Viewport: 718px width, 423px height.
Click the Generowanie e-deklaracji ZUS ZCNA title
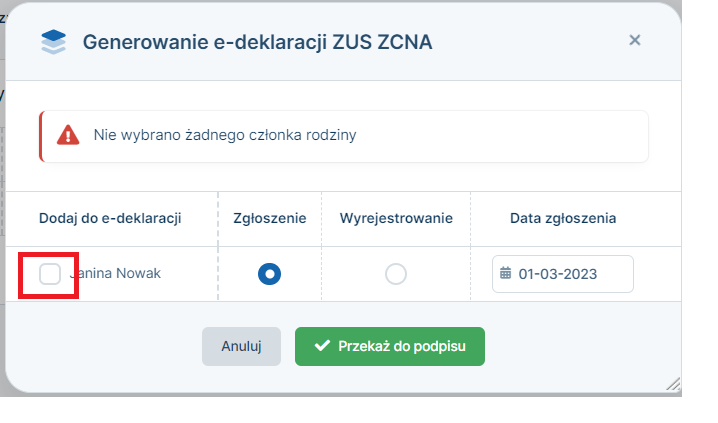[x=257, y=42]
